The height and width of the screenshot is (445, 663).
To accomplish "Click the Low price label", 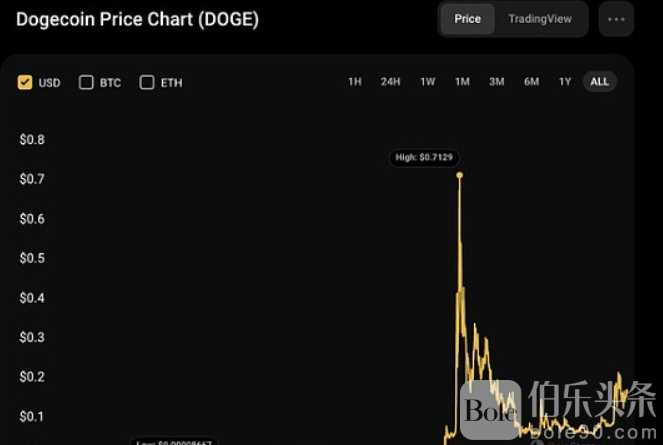I will click(174, 441).
